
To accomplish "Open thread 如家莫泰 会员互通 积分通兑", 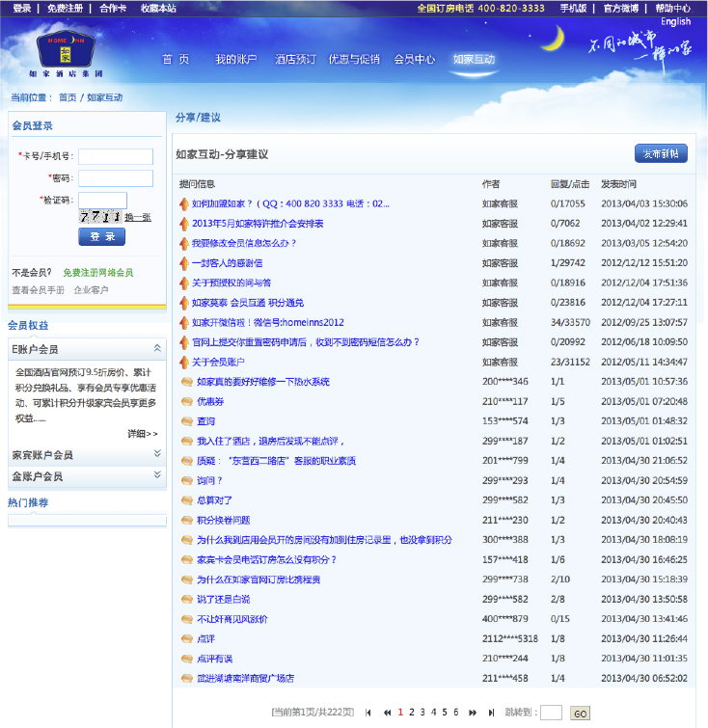I will 248,303.
